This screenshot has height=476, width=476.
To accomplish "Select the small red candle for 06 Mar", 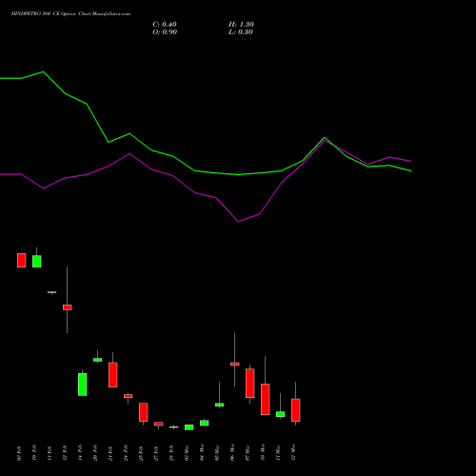I will click(235, 364).
